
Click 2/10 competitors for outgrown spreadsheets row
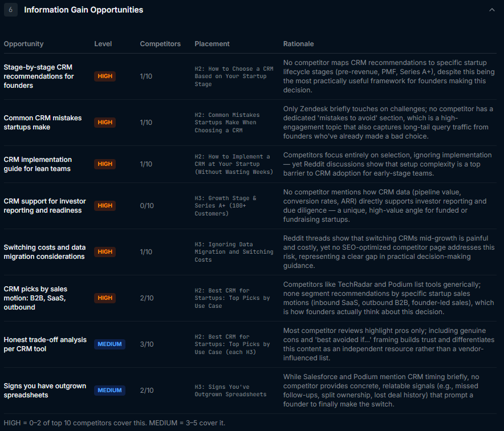tap(147, 390)
